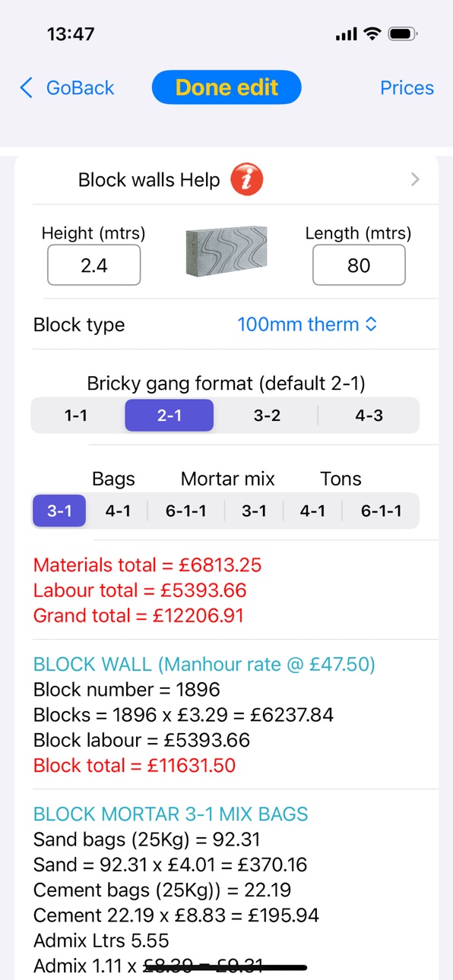Choose the 6-1-1 bags mortar mix
453x980 pixels.
186,511
